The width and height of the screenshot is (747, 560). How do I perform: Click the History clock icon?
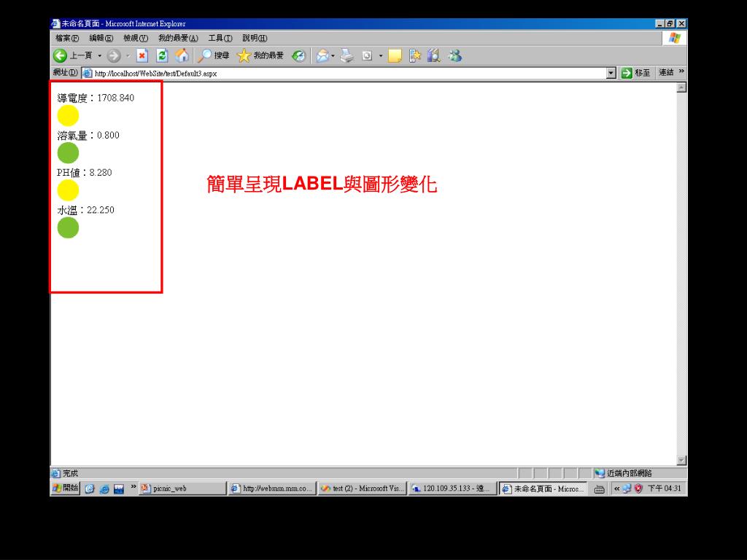(298, 56)
